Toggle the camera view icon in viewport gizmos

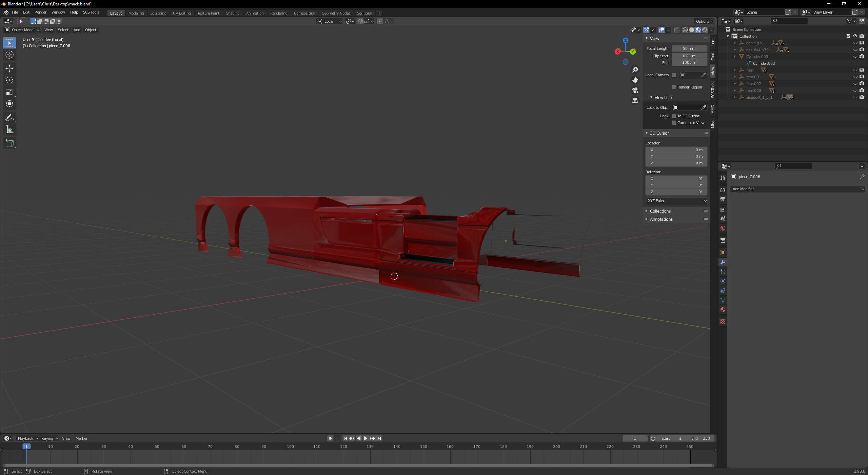tap(635, 90)
